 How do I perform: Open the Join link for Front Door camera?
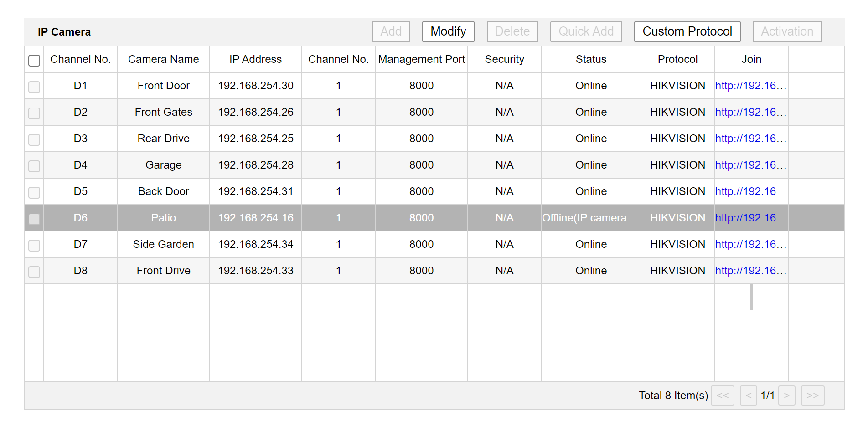coord(750,86)
